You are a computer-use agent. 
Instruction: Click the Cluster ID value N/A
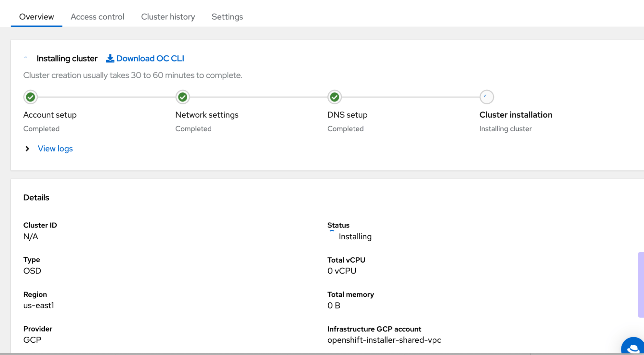31,236
